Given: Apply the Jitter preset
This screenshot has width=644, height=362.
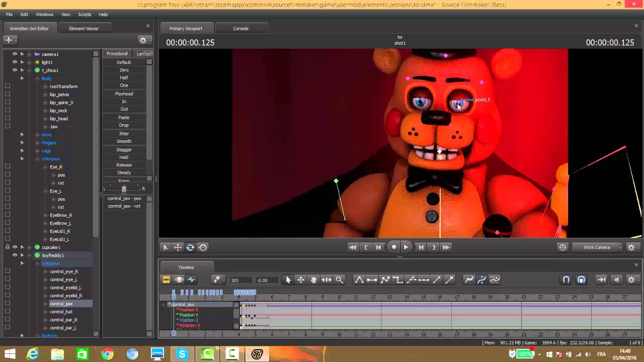Looking at the screenshot, I should point(124,134).
